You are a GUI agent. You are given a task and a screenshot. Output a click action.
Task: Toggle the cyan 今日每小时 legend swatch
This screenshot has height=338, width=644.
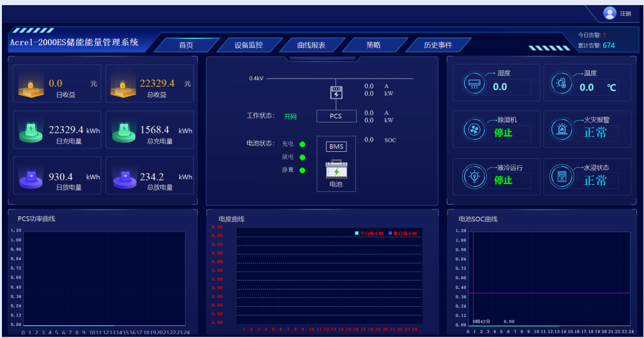click(357, 233)
